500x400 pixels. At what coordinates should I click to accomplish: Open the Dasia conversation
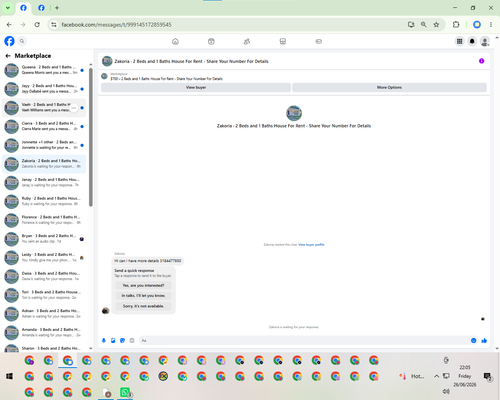(x=44, y=276)
